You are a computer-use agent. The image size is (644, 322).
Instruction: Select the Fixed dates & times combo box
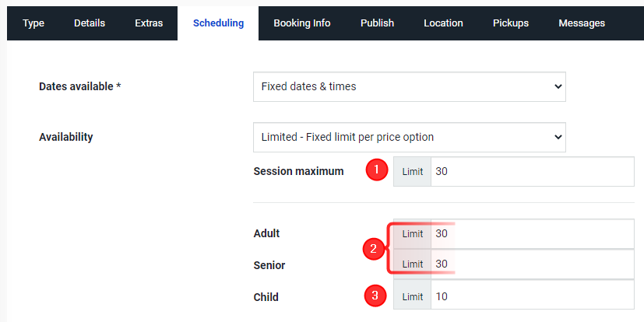[409, 86]
